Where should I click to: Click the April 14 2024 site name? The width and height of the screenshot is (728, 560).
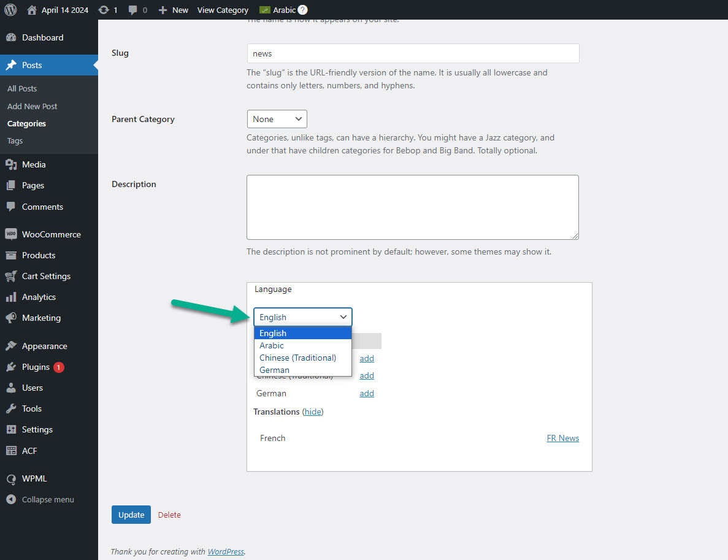tap(65, 10)
